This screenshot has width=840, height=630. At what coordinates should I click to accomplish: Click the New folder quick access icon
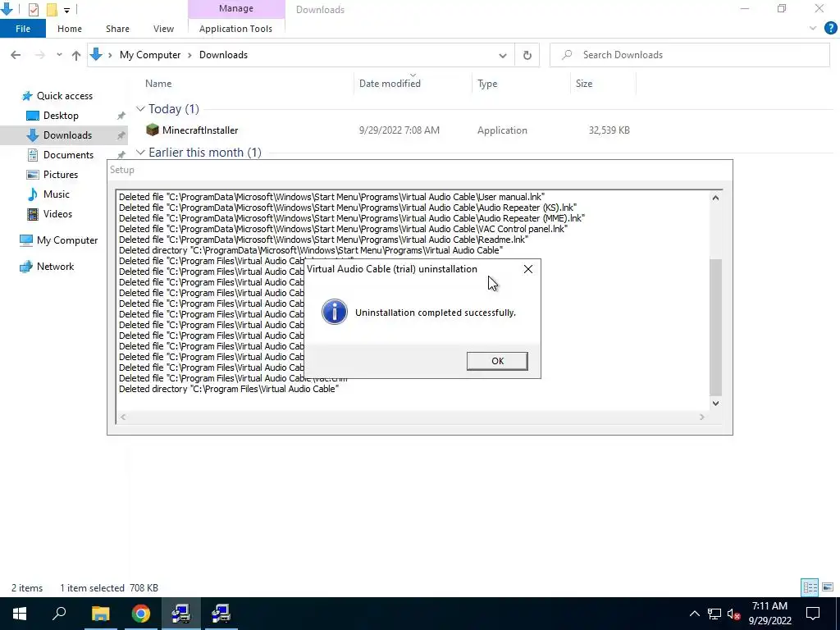point(52,9)
